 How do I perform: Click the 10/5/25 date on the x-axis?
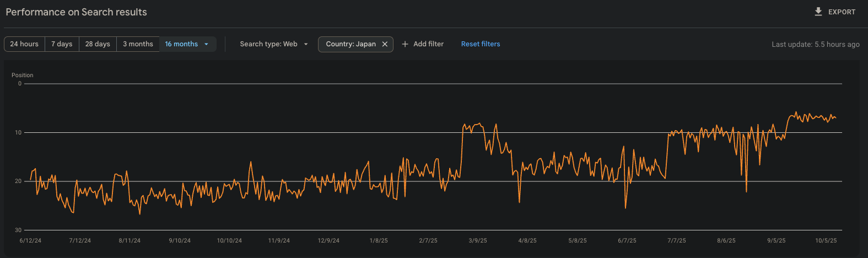click(x=826, y=241)
